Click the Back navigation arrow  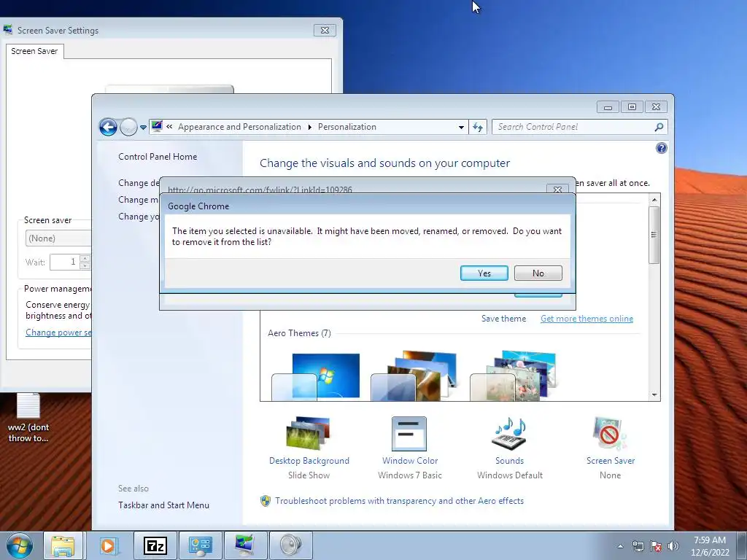pyautogui.click(x=108, y=127)
